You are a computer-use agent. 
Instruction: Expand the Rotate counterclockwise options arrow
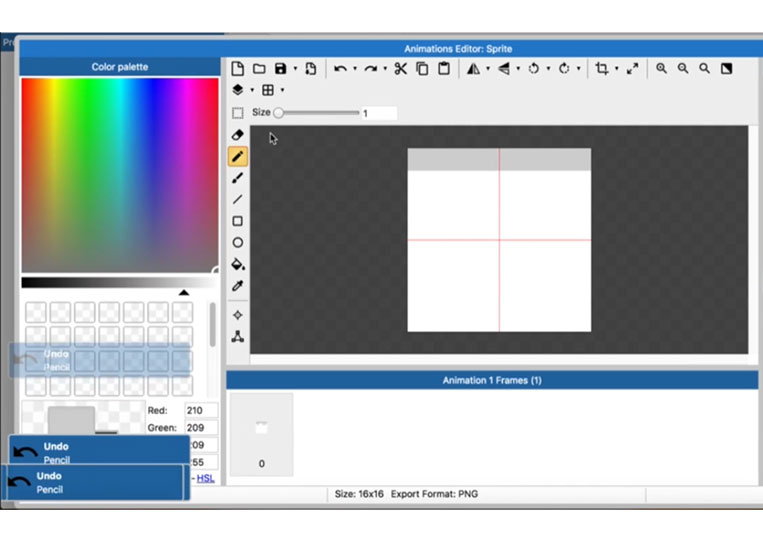(x=548, y=69)
